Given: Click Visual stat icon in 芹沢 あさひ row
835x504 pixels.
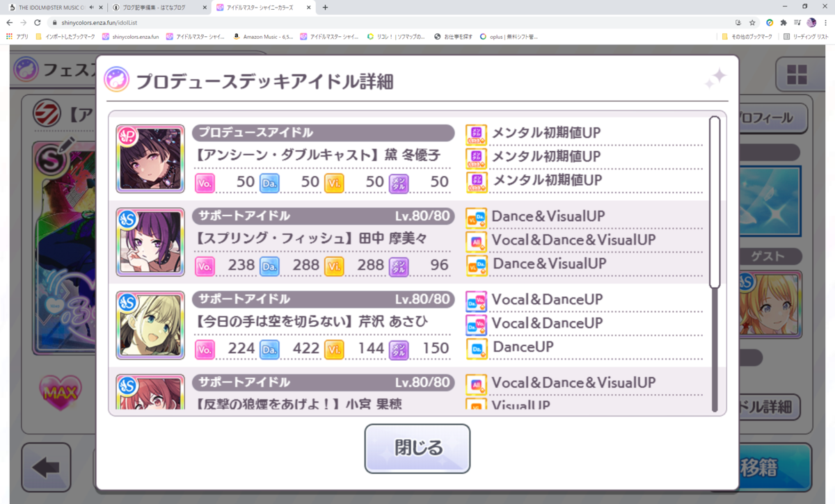Looking at the screenshot, I should [x=334, y=350].
